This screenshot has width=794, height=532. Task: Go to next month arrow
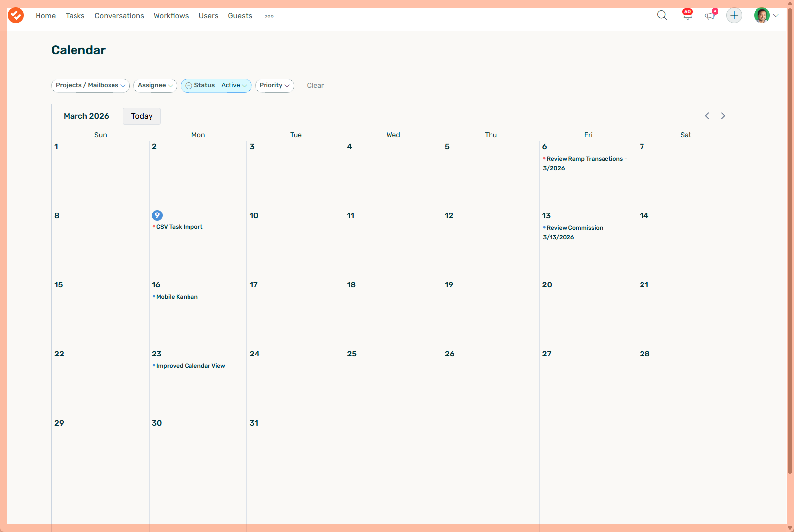(x=723, y=116)
